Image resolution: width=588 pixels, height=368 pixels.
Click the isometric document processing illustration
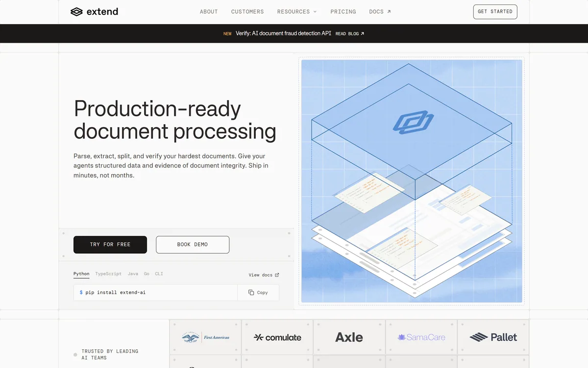point(412,181)
